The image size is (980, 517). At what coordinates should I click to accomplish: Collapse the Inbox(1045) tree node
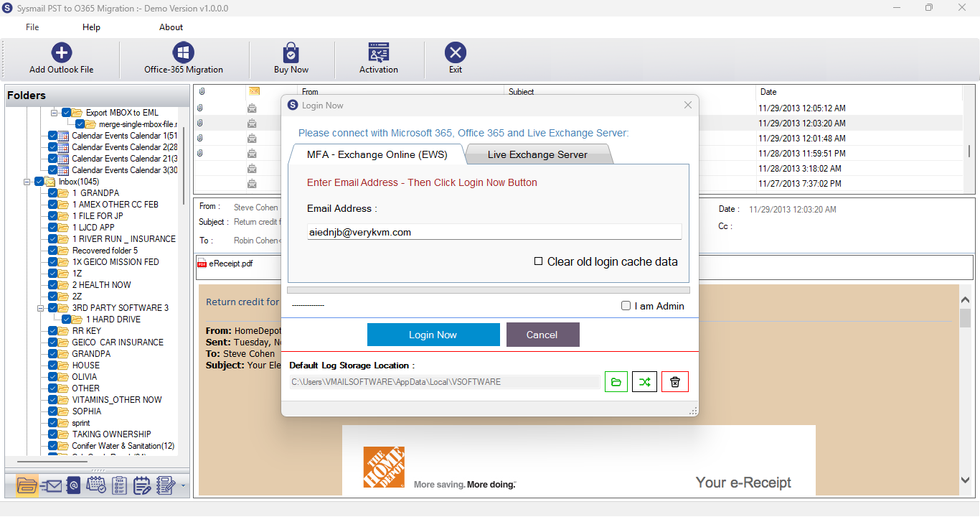click(x=27, y=182)
